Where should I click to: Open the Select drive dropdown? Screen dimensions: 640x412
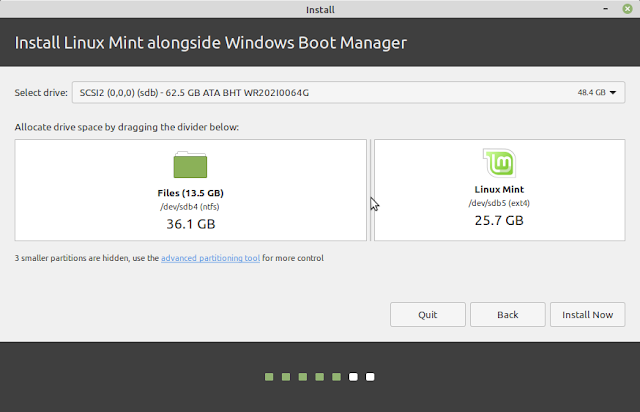click(x=348, y=93)
